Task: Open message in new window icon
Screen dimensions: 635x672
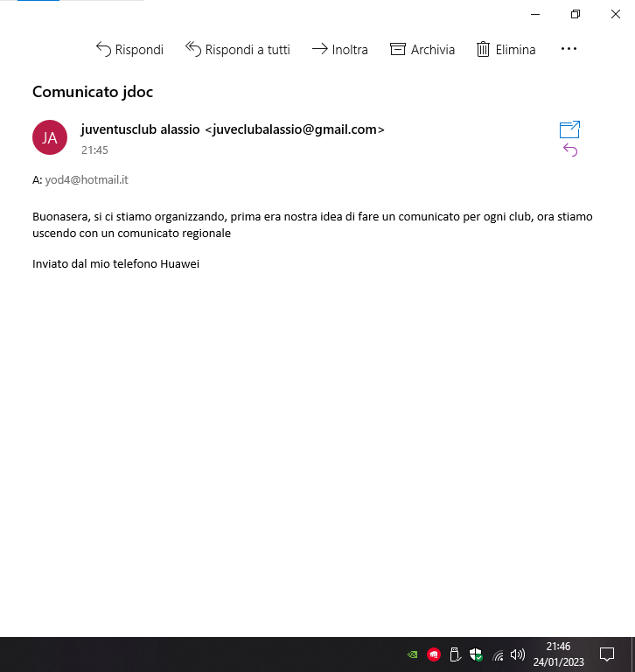Action: (x=570, y=129)
